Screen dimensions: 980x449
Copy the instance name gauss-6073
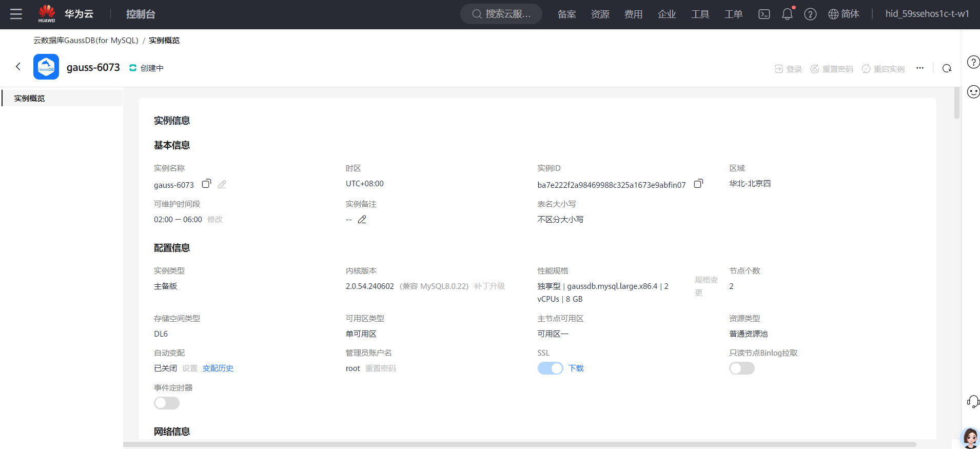(x=206, y=184)
